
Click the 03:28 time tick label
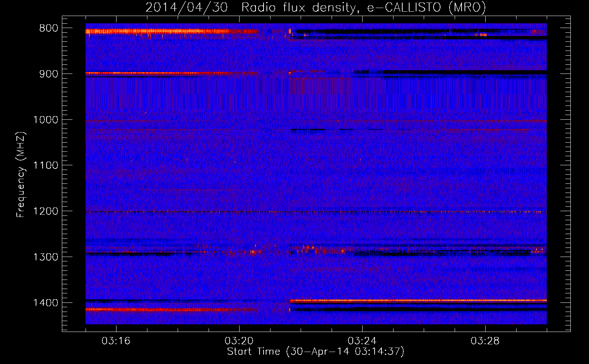tap(485, 341)
